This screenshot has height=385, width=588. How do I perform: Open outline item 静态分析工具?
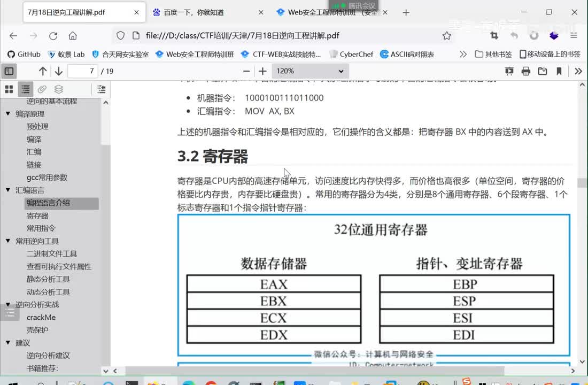pyautogui.click(x=48, y=279)
